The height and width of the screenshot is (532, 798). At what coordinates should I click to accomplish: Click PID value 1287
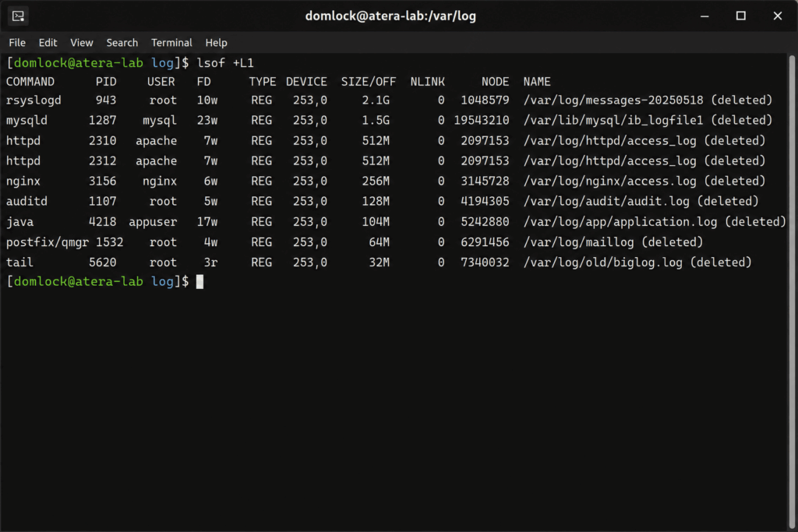click(102, 121)
